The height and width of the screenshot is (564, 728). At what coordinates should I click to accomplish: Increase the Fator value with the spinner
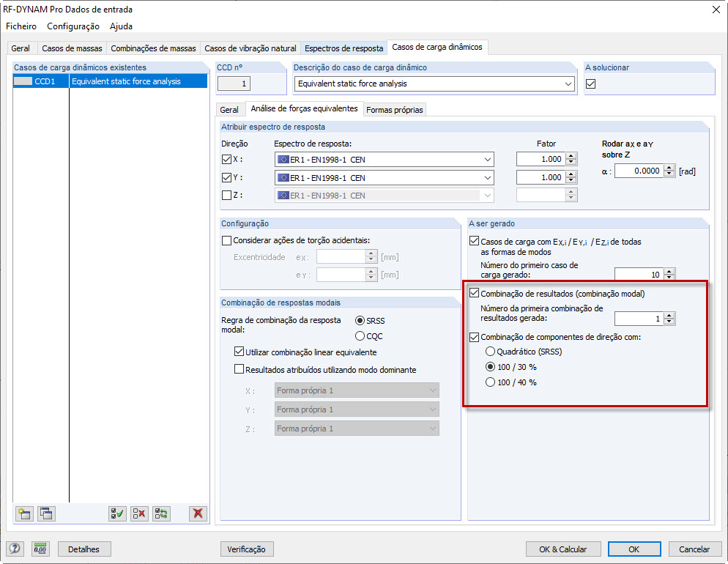(x=572, y=156)
